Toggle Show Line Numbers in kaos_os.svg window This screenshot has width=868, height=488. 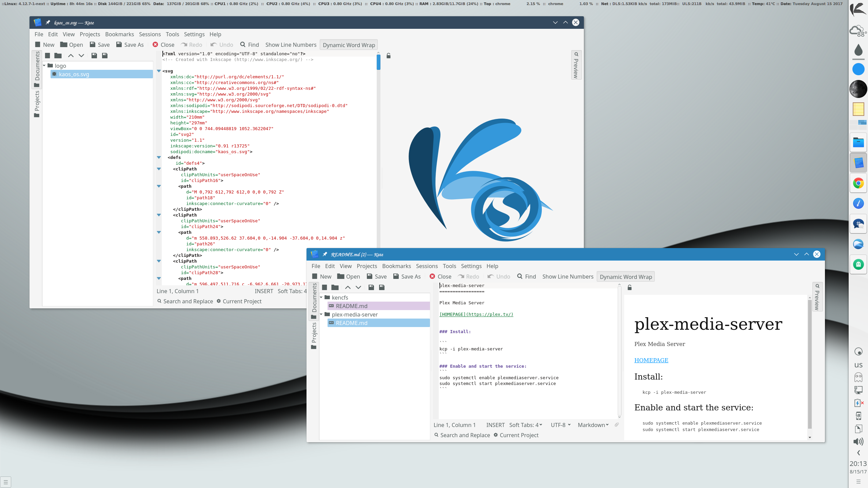point(291,45)
